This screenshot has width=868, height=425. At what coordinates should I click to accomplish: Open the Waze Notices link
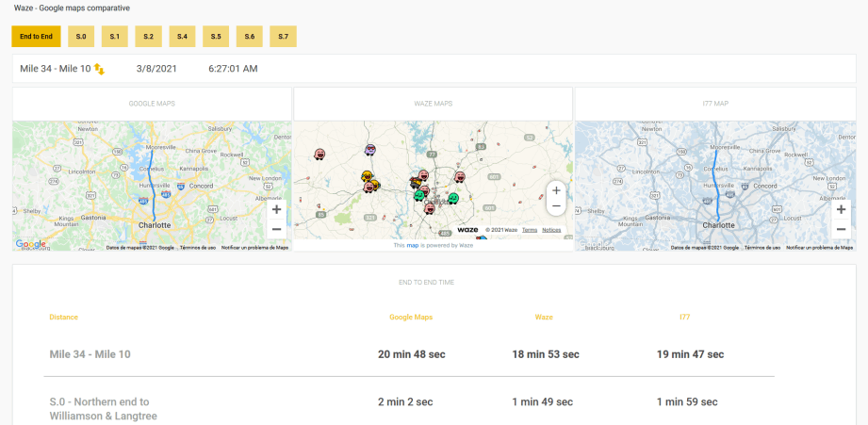click(x=551, y=230)
